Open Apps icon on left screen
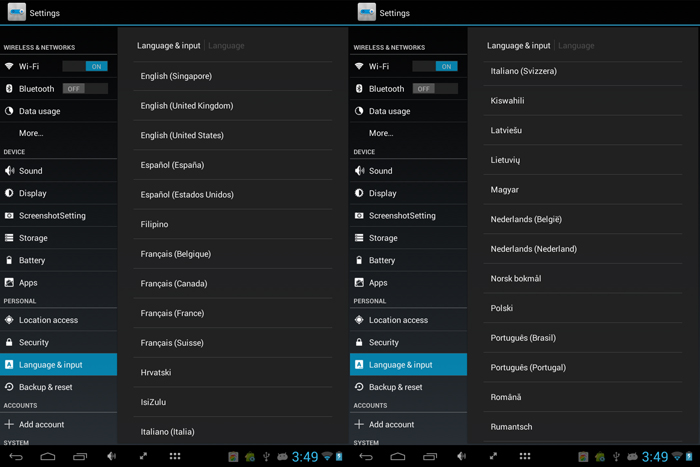Image resolution: width=700 pixels, height=467 pixels. coord(9,283)
